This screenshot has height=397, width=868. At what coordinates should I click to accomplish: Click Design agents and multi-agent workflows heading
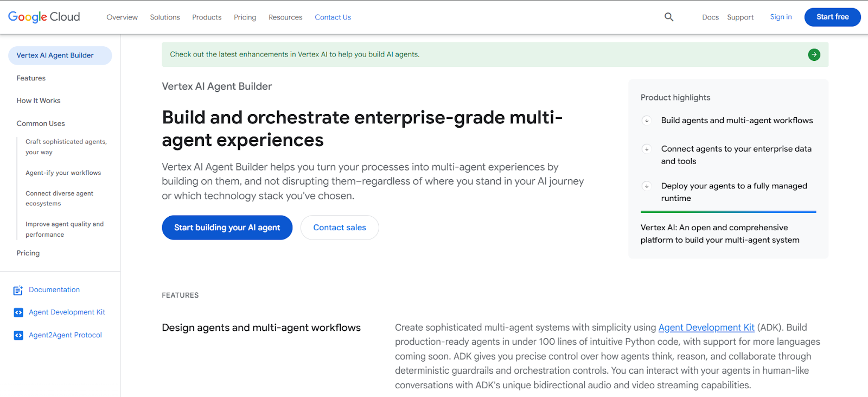261,327
